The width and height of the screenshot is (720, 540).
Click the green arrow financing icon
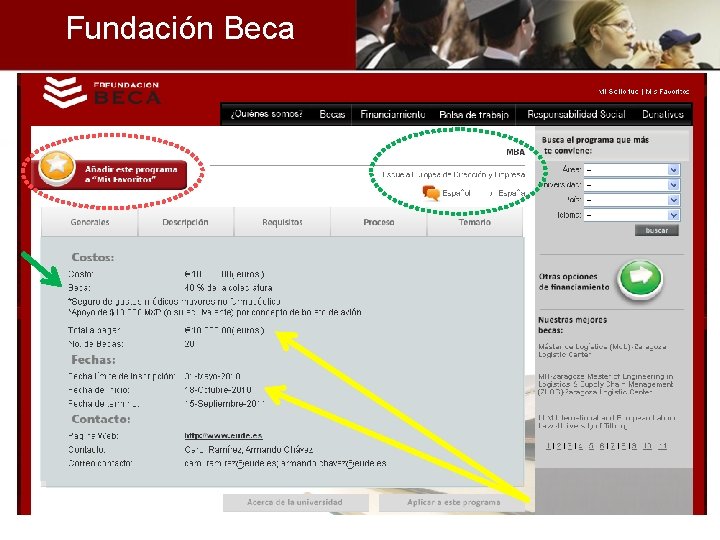click(640, 279)
